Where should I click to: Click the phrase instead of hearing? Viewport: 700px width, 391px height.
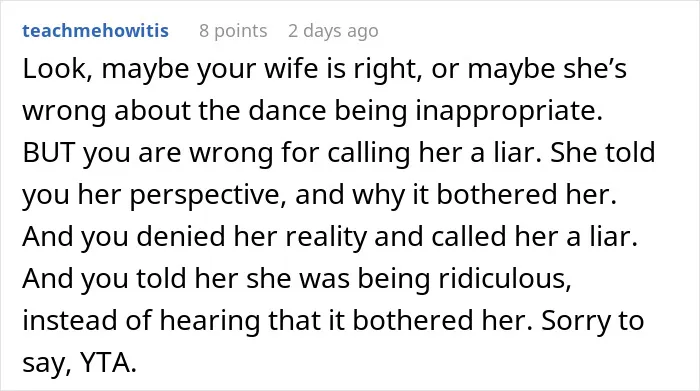142,320
